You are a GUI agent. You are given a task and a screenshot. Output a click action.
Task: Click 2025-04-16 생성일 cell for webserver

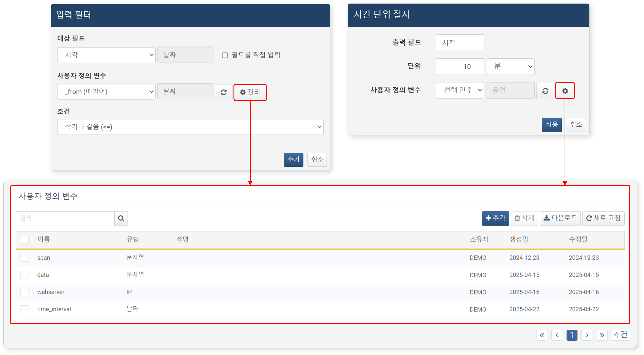[x=524, y=292]
